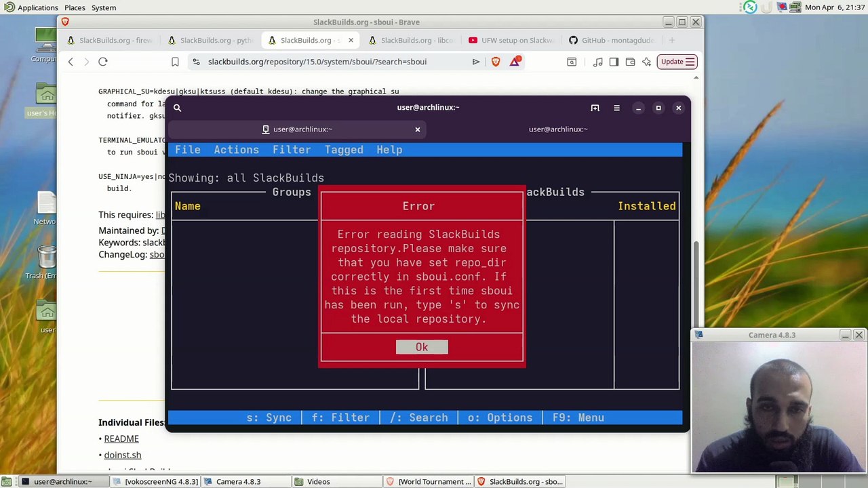The image size is (868, 488).
Task: Go back in Brave browser
Action: click(x=71, y=62)
